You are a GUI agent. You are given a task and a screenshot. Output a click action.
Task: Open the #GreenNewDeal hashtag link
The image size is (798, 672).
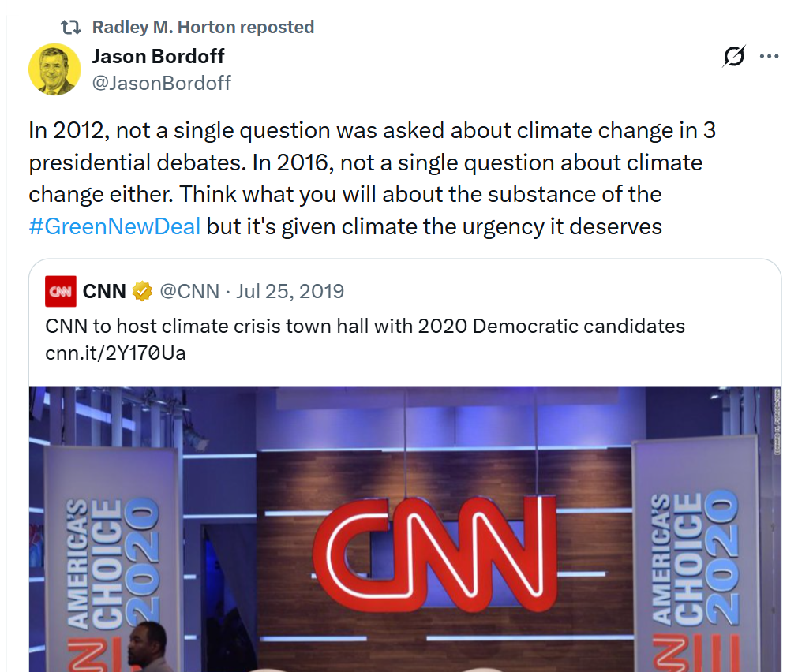pos(114,226)
